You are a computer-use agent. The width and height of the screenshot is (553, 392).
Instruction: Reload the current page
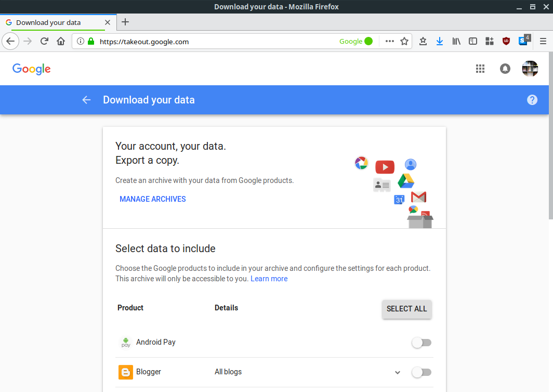tap(44, 41)
